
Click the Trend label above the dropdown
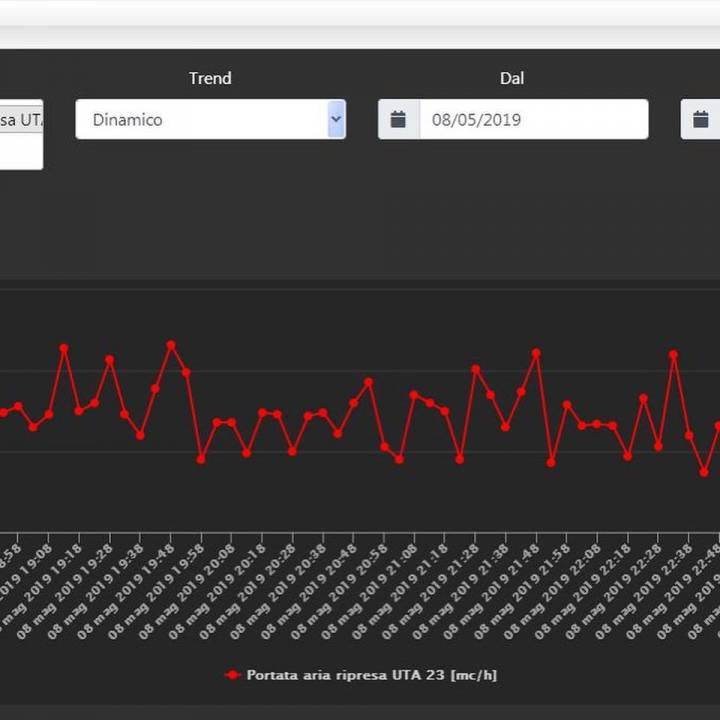(x=210, y=78)
